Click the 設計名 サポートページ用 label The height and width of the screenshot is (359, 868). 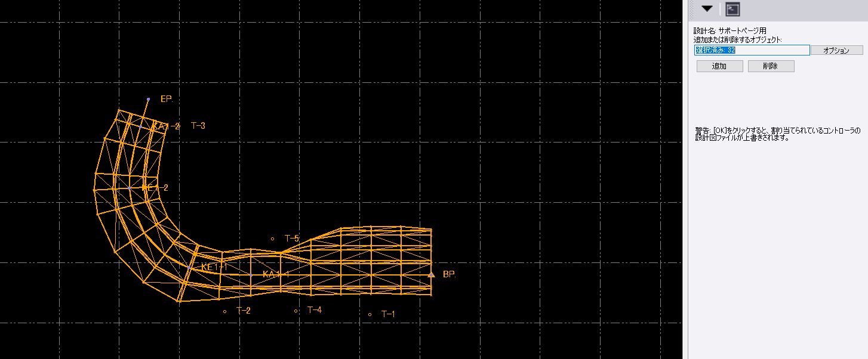[x=730, y=30]
